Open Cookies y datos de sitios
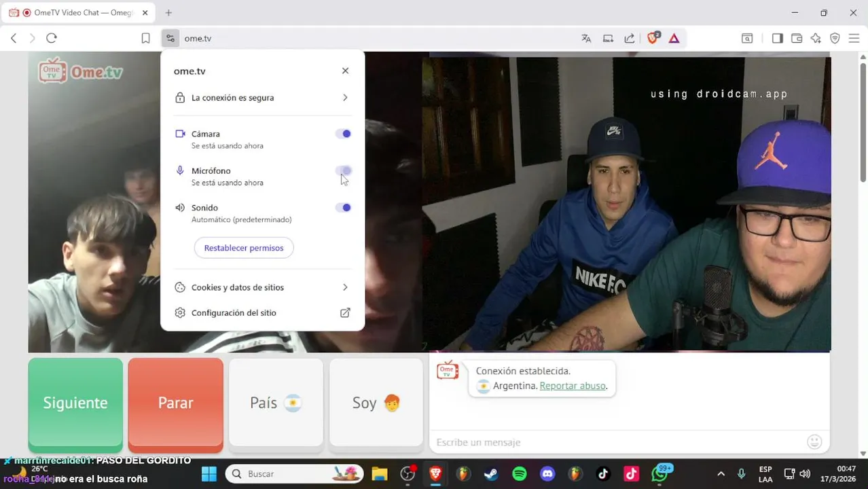 click(262, 287)
